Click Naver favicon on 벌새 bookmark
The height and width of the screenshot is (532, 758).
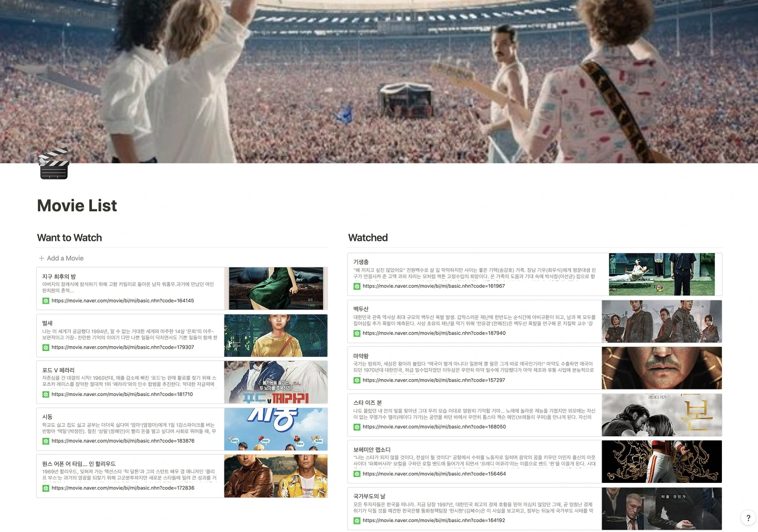tap(46, 347)
